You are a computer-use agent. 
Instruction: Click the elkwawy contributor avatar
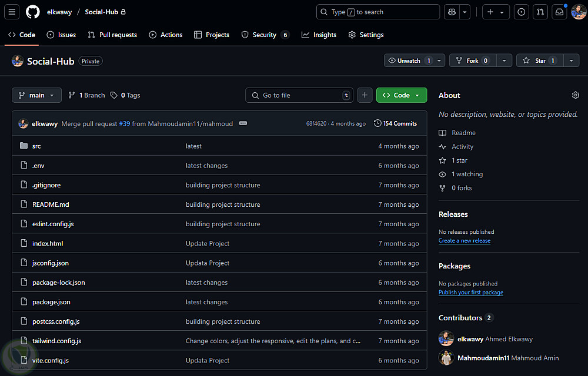pyautogui.click(x=446, y=338)
